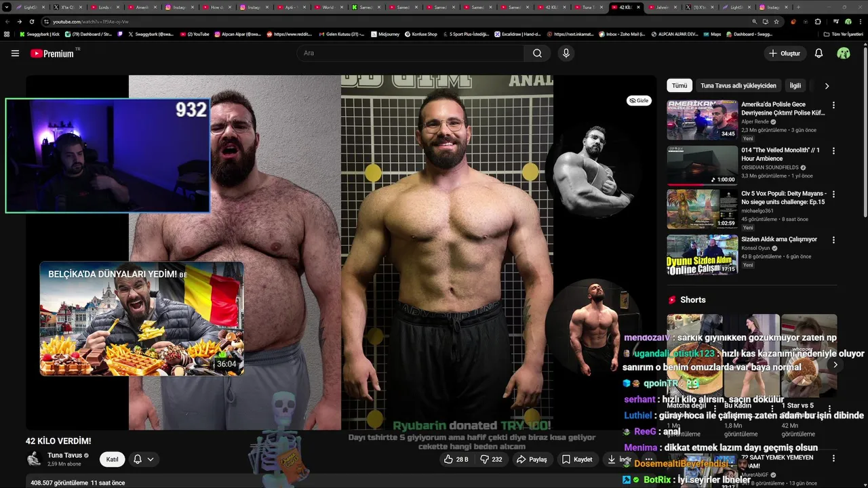This screenshot has width=868, height=488.
Task: Open Civ 5 Vox Populi video thumbnail
Action: click(x=702, y=209)
